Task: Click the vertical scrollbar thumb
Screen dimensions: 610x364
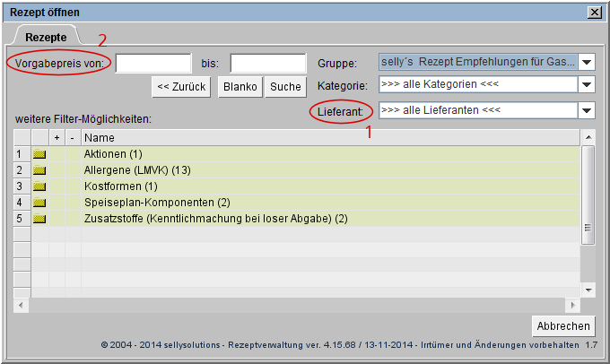Action: (588, 195)
